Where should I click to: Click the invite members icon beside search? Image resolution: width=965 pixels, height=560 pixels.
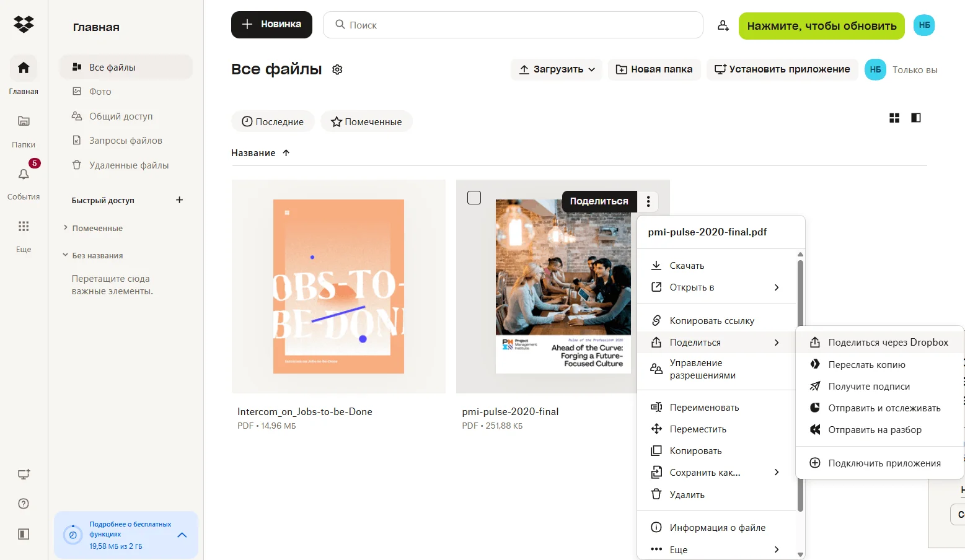(x=723, y=25)
